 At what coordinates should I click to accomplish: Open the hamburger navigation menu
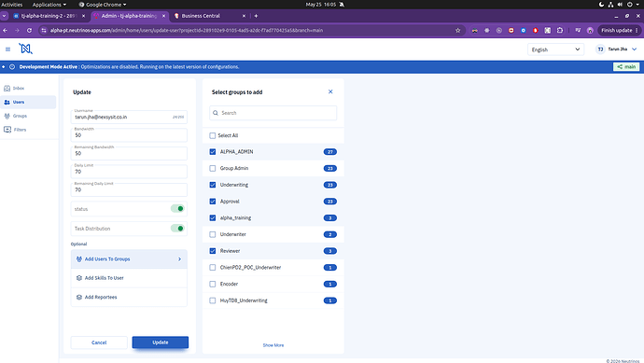pos(7,49)
